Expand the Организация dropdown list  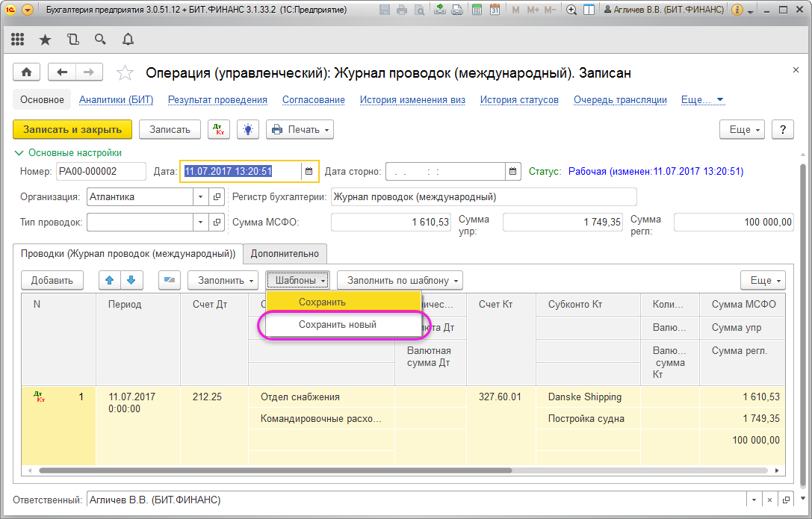tap(200, 197)
